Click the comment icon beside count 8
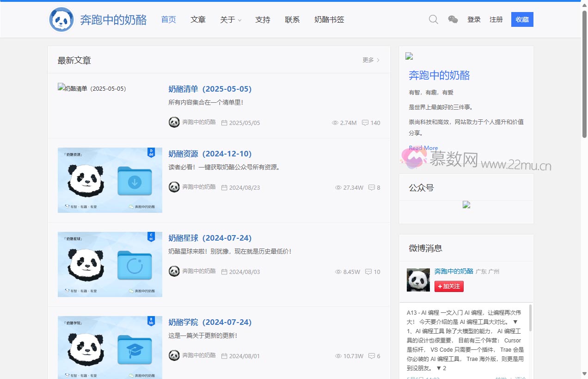 (372, 187)
